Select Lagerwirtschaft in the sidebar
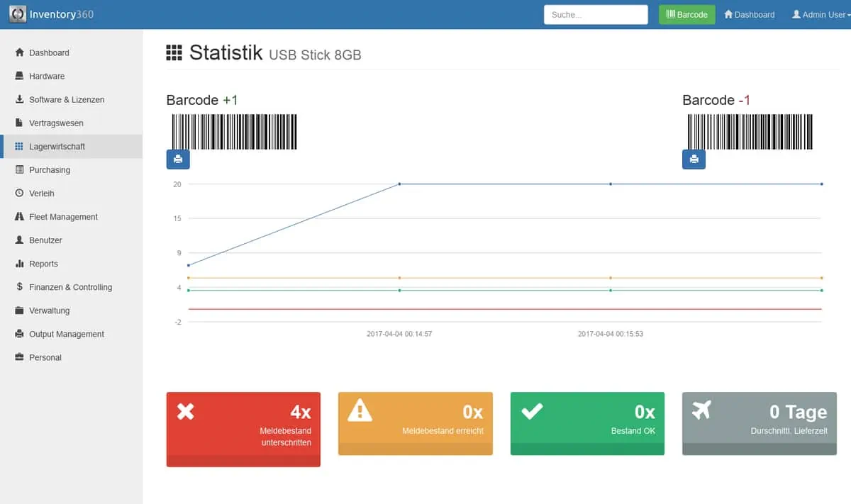Image resolution: width=851 pixels, height=504 pixels. point(57,147)
